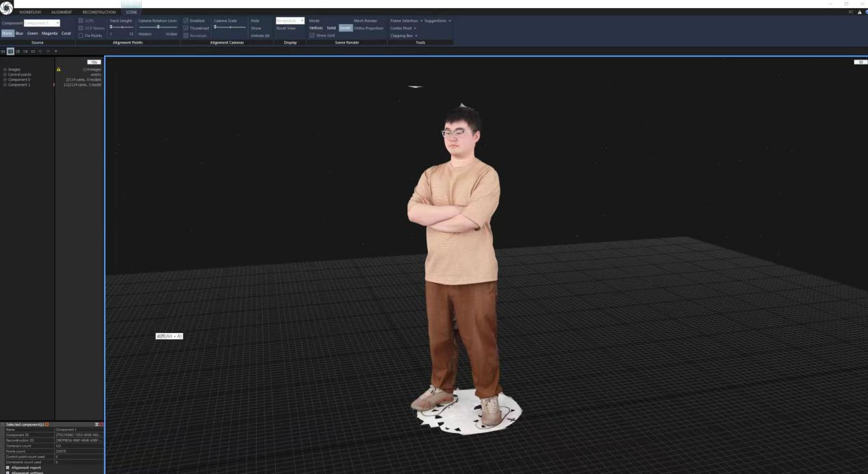The width and height of the screenshot is (868, 474).
Task: Expand the Images tree node
Action: (5, 69)
